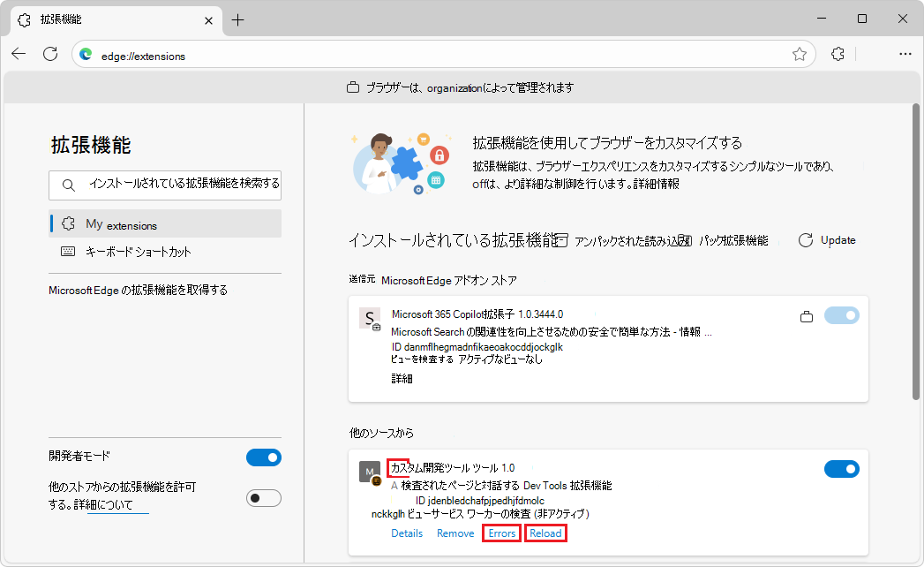Close the 拡張機能 tab

tap(208, 20)
